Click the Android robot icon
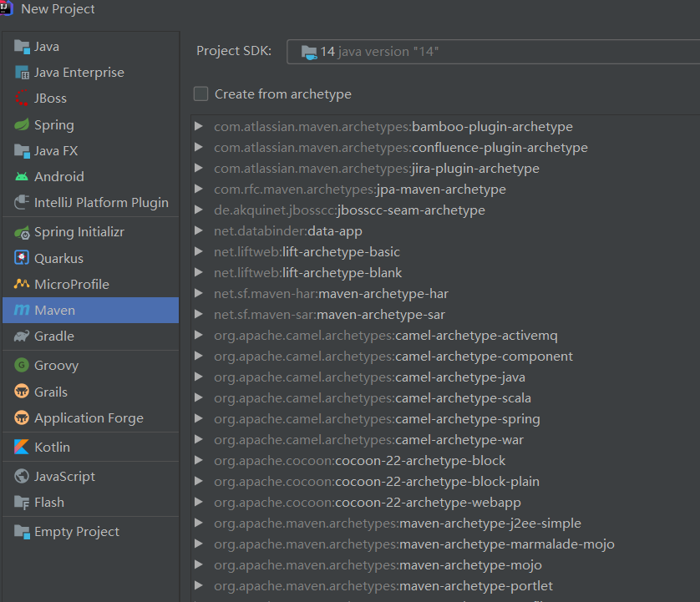 click(22, 177)
